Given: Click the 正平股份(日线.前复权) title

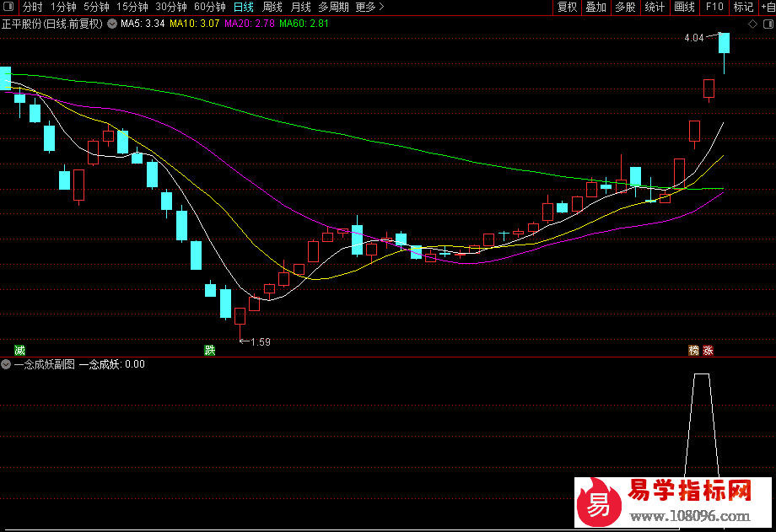Looking at the screenshot, I should [x=52, y=24].
